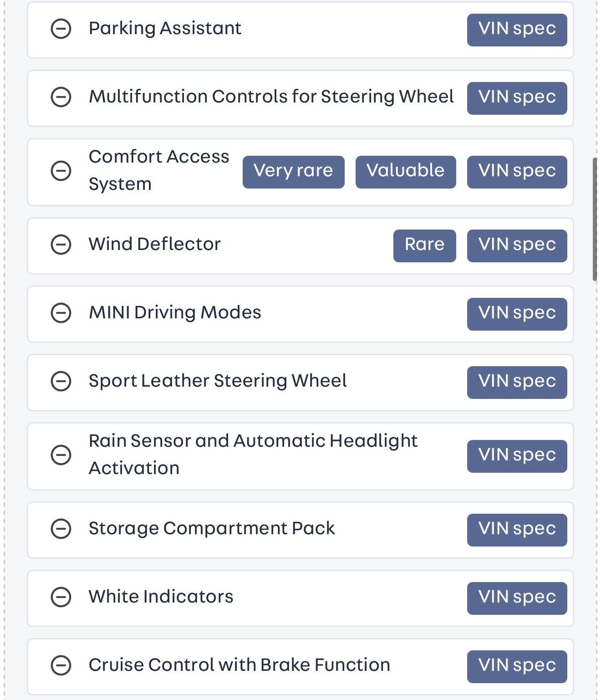This screenshot has width=601, height=700.
Task: Click minus icon next to Multifunction Controls
Action: coord(61,97)
